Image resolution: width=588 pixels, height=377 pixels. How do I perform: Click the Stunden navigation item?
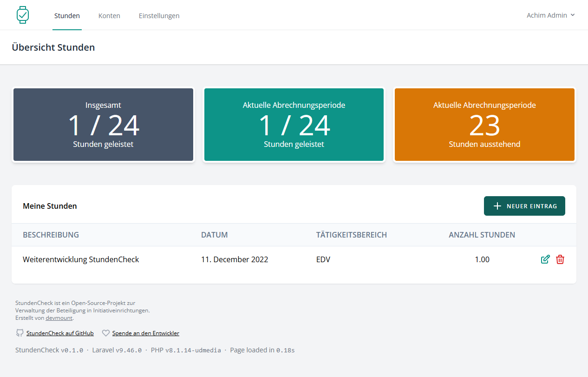[x=67, y=15]
